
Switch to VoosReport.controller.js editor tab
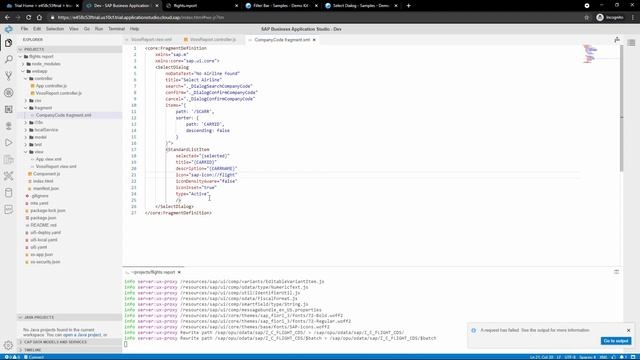pyautogui.click(x=212, y=40)
